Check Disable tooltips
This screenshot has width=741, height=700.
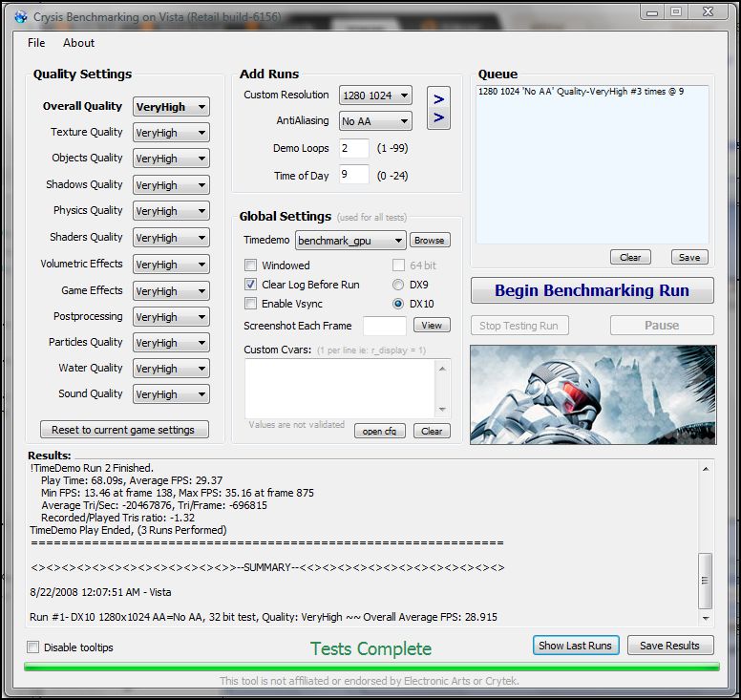point(33,647)
